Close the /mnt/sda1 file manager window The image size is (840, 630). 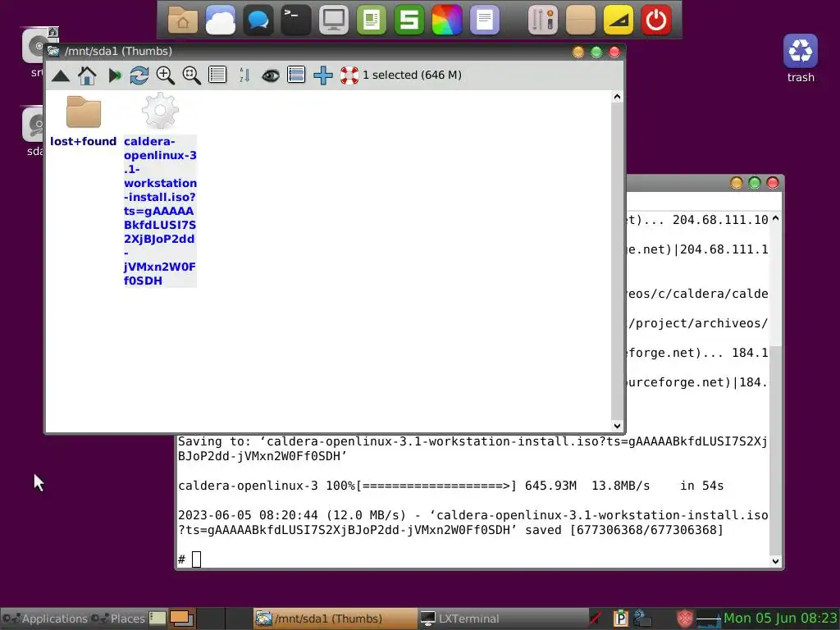pos(614,52)
